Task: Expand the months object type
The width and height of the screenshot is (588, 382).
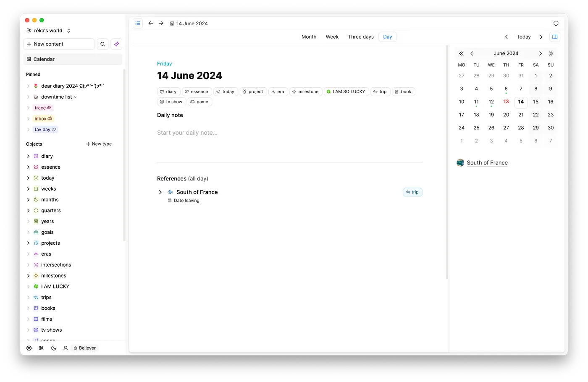Action: click(x=29, y=200)
